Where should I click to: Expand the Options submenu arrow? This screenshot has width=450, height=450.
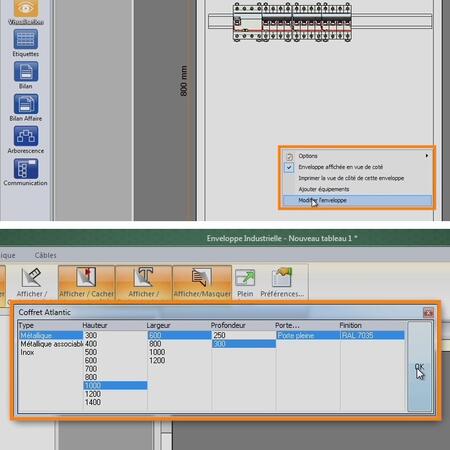click(427, 156)
